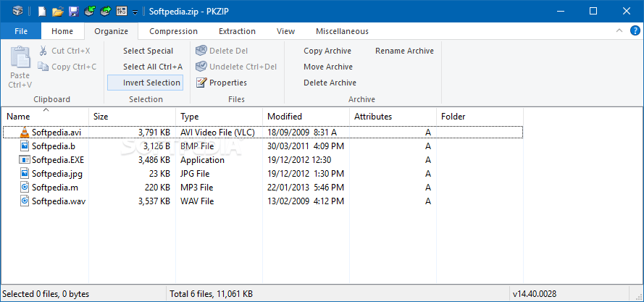Click the audio icon beside Softpedia.wav

[x=25, y=201]
